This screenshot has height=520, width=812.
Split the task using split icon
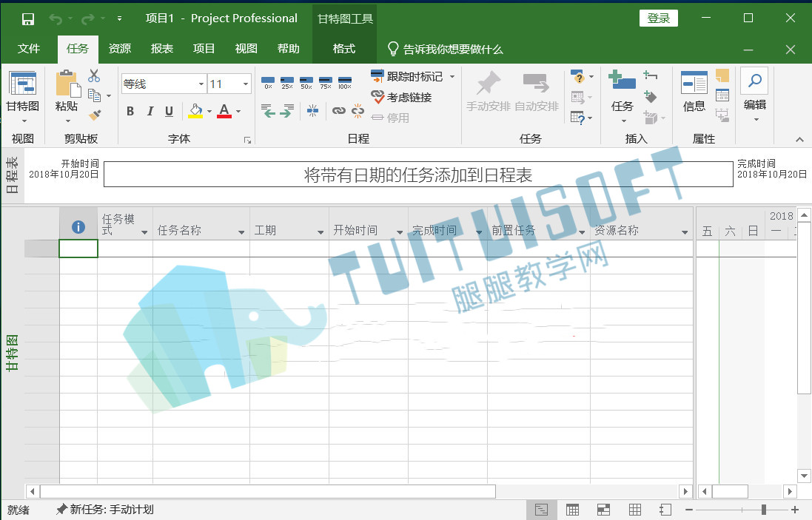[313, 110]
